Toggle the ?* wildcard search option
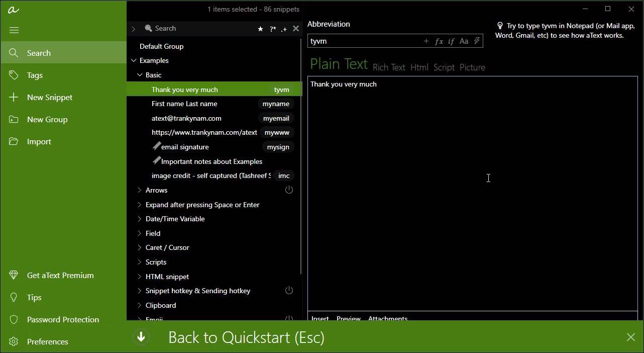This screenshot has width=644, height=353. tap(273, 29)
